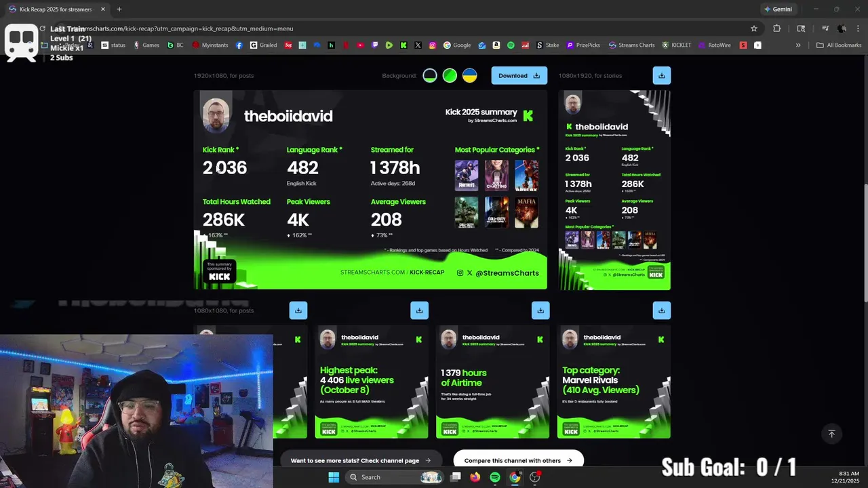Screen dimensions: 868x488
Task: Open Task View on the taskbar
Action: 456,477
